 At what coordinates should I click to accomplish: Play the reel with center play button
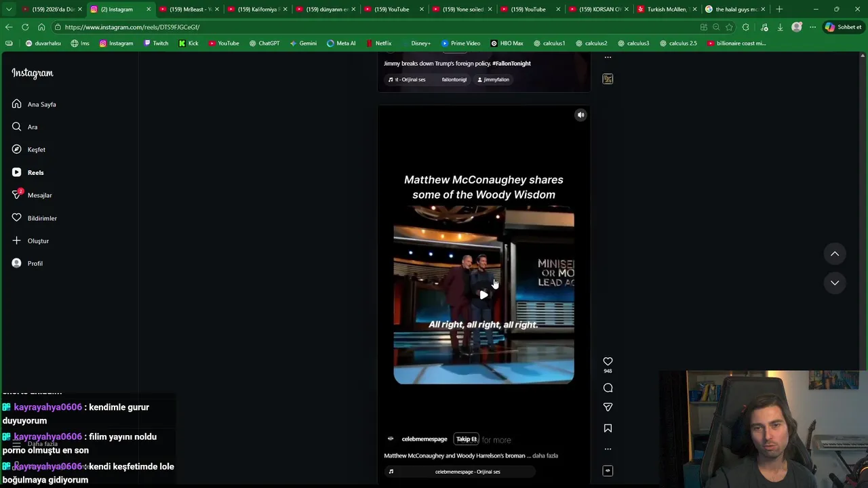click(484, 295)
